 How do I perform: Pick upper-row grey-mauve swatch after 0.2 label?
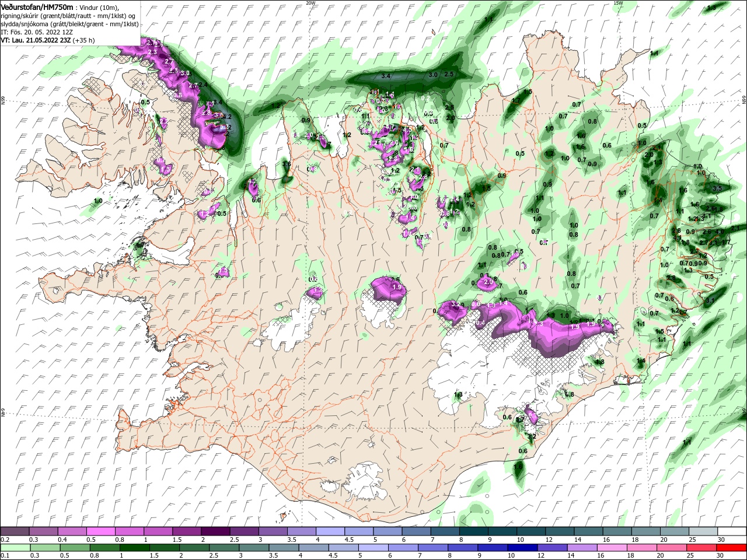pos(15,531)
